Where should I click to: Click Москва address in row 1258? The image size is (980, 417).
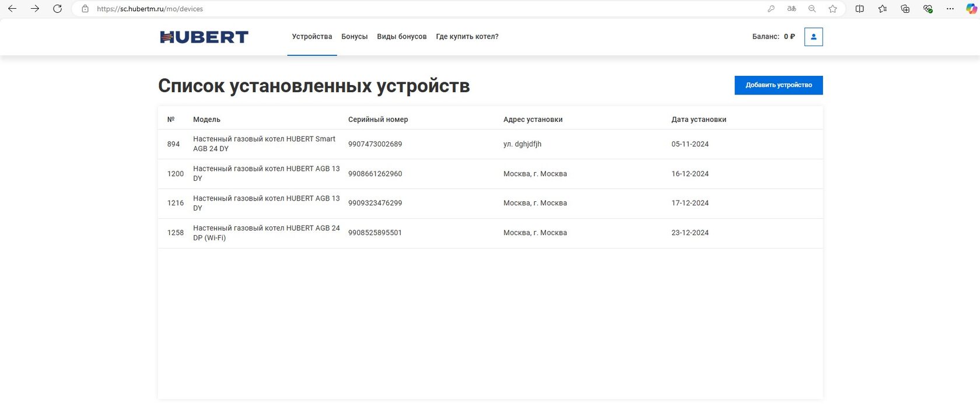[x=535, y=233]
